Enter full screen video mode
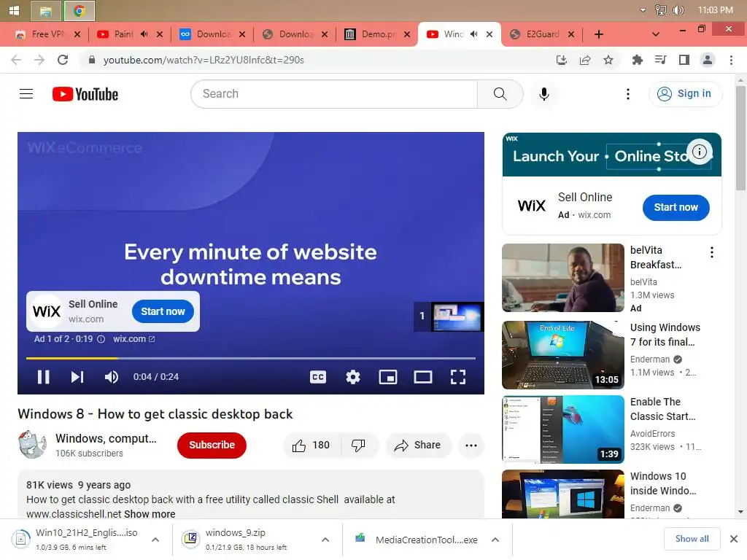The width and height of the screenshot is (747, 560). 458,377
